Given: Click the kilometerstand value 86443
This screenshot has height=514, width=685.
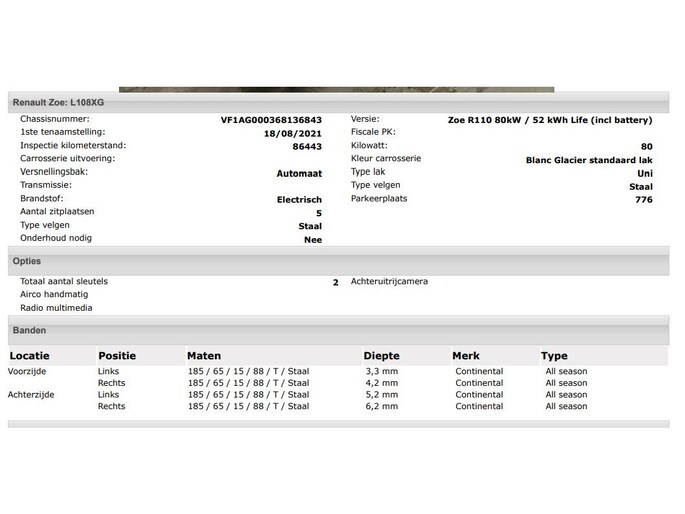Looking at the screenshot, I should [x=307, y=147].
